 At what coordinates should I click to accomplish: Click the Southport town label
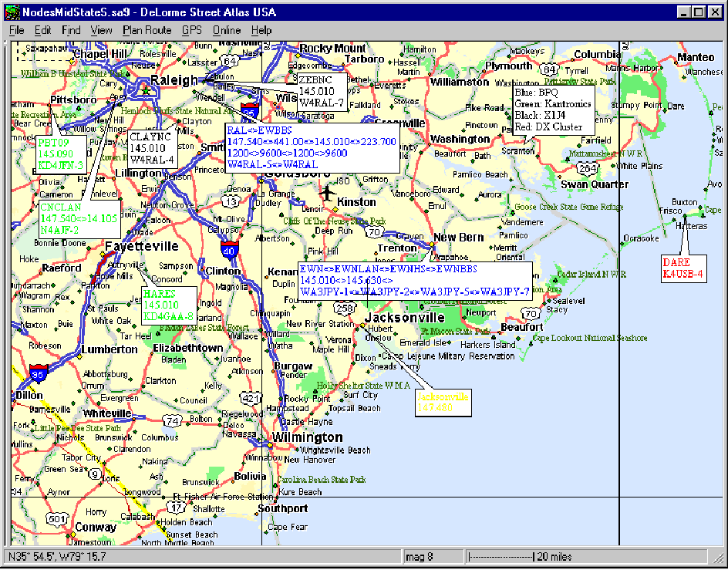click(283, 508)
